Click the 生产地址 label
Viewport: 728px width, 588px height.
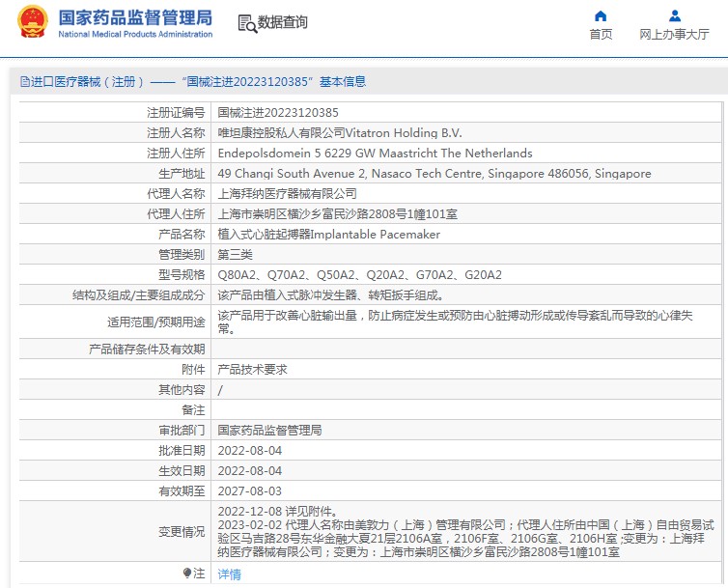182,174
